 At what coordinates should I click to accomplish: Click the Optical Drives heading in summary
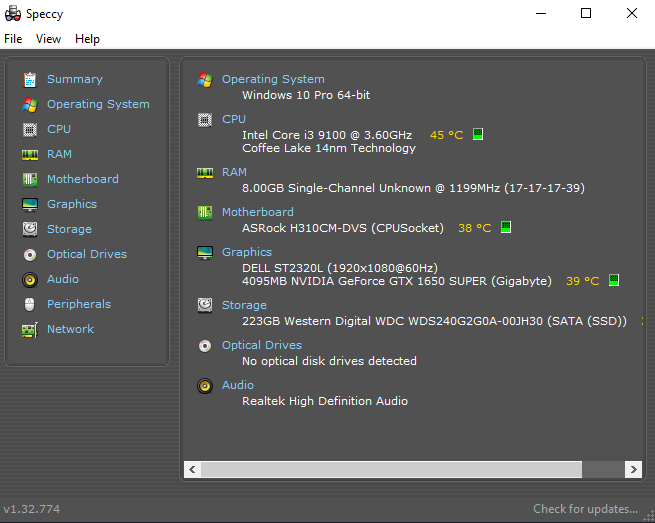click(x=262, y=345)
